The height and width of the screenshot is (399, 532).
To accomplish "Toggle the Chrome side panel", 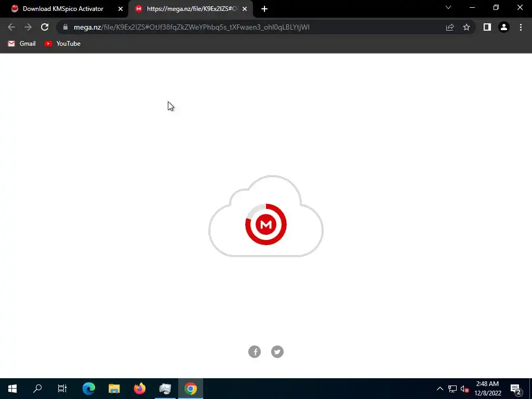I will 487,27.
